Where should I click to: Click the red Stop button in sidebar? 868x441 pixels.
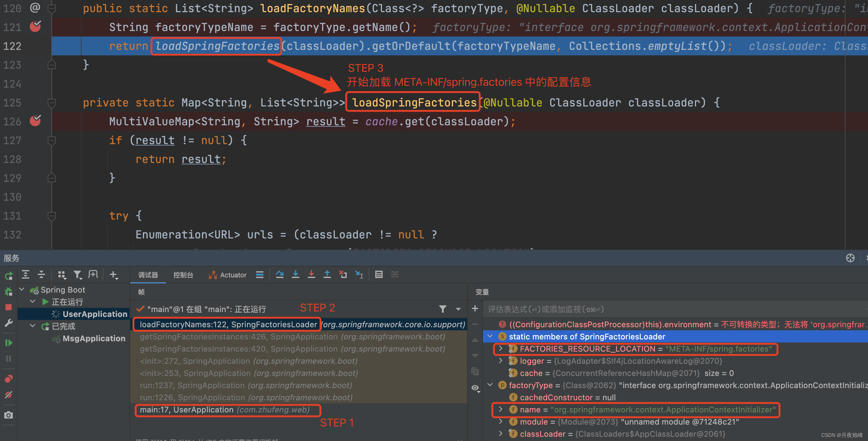9,307
